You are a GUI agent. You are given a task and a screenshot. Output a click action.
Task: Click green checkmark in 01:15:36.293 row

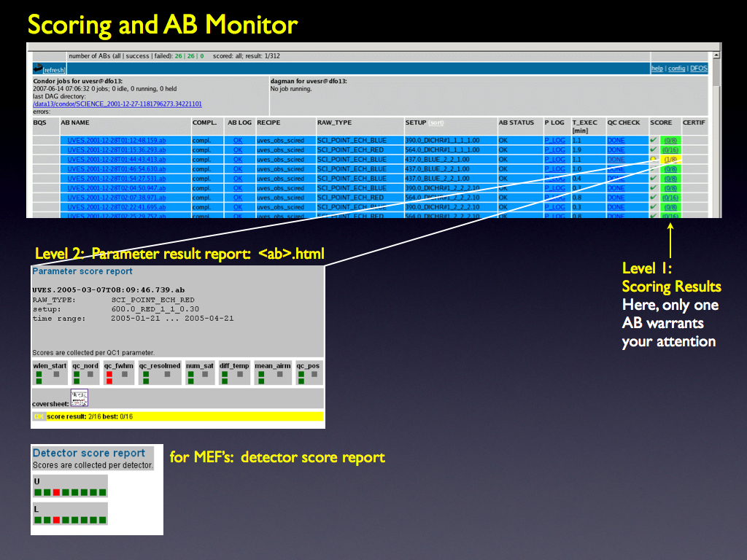click(x=653, y=149)
